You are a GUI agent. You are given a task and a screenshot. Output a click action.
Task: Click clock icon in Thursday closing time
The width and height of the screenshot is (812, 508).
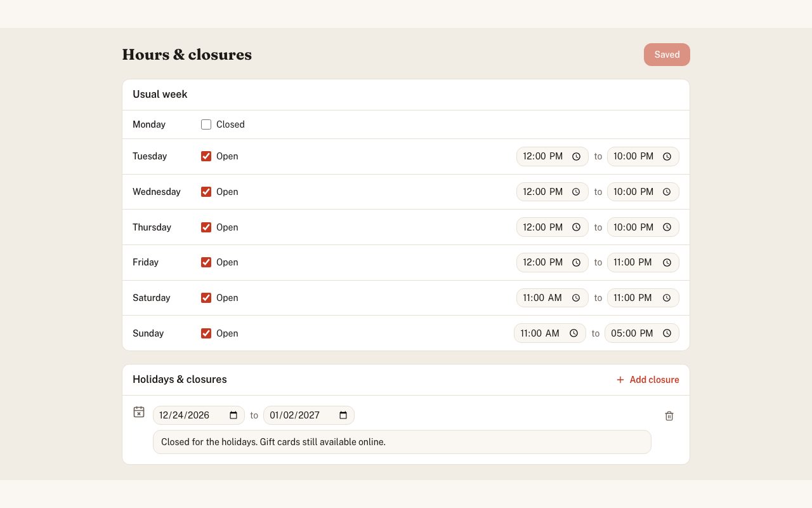667,227
